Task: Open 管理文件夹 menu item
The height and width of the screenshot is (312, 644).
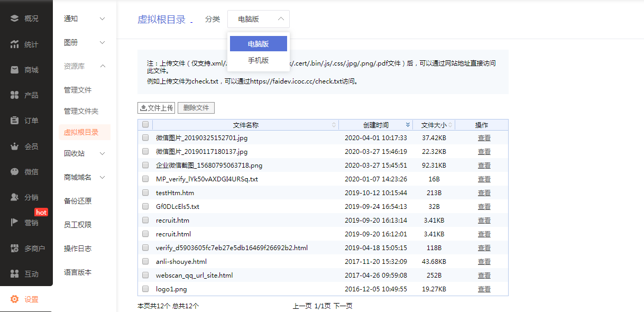Action: [81, 111]
